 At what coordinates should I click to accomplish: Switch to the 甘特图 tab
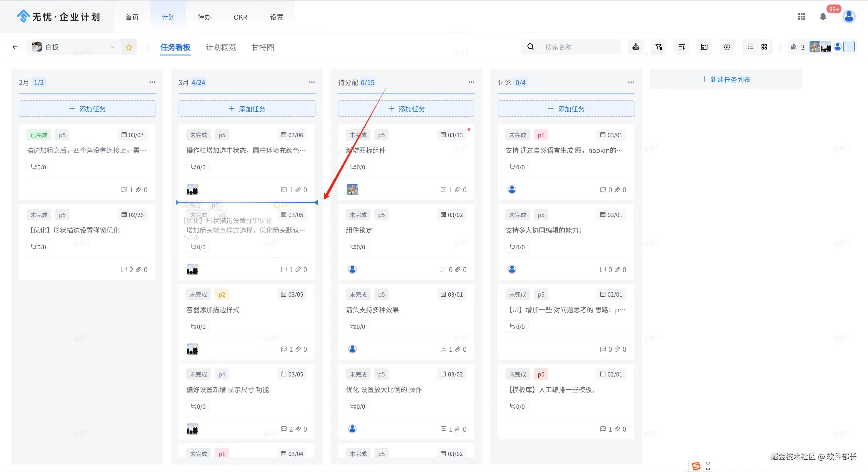(262, 47)
